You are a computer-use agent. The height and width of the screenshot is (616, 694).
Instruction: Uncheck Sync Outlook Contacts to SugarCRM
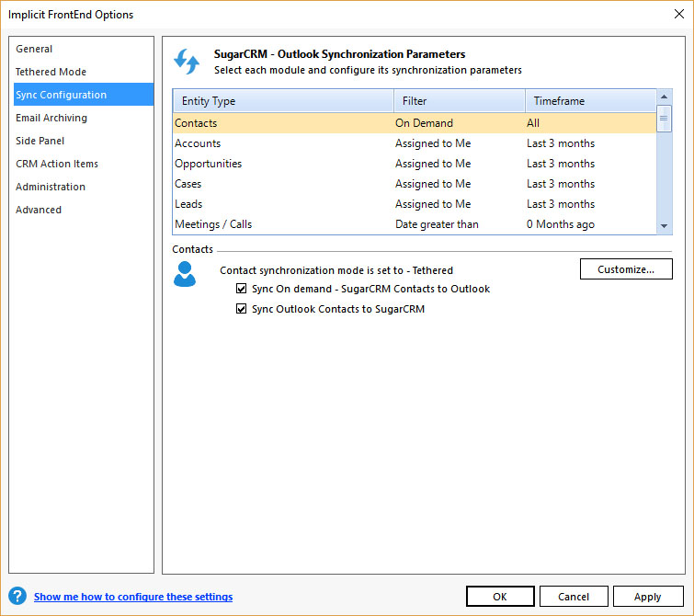(241, 309)
